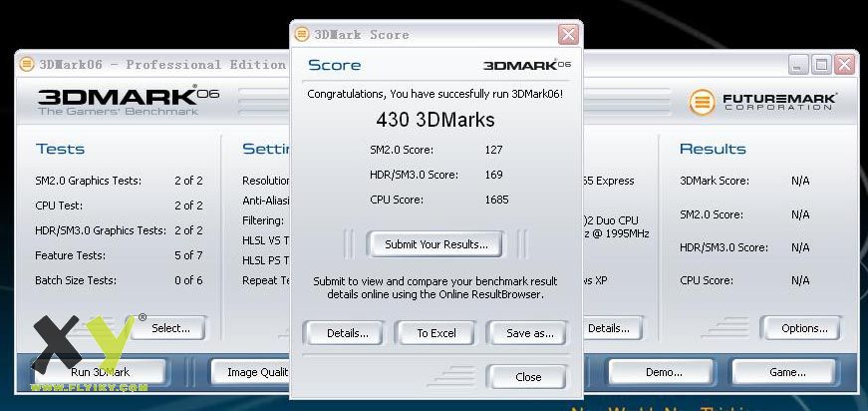The height and width of the screenshot is (411, 868).
Task: Click the 3DMark06 logo in Score dialog
Action: coord(526,65)
